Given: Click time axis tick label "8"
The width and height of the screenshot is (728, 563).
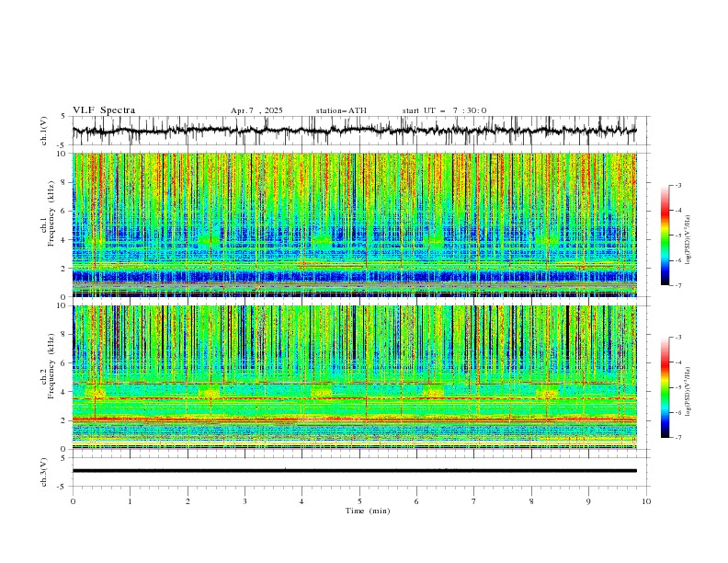Looking at the screenshot, I should click(531, 501).
